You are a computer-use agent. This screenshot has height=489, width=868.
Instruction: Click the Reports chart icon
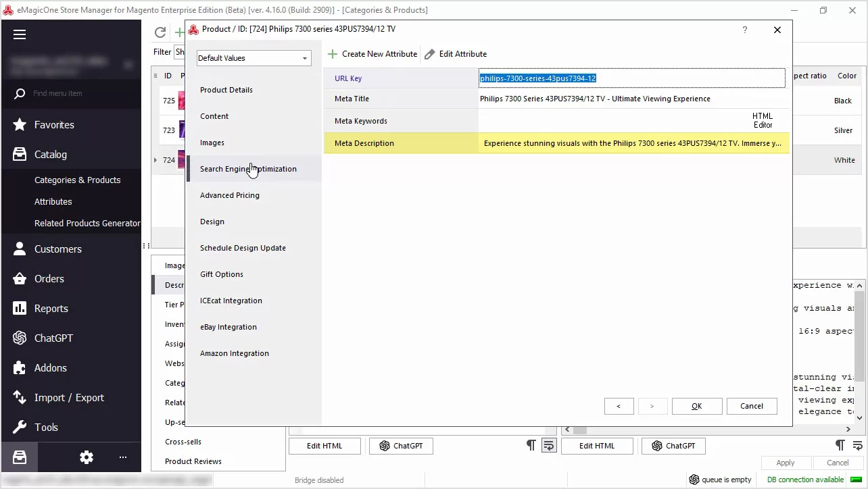[x=20, y=308]
